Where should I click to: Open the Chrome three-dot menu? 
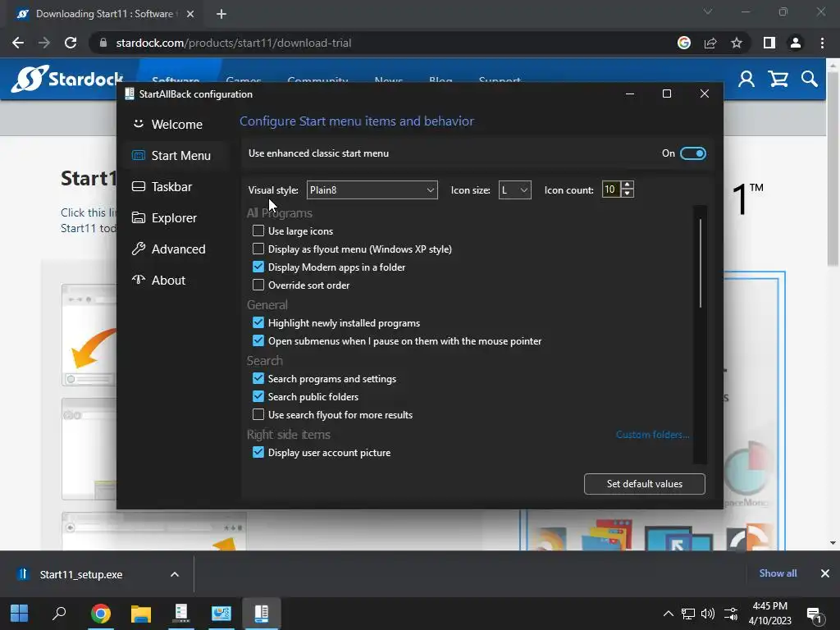[822, 43]
